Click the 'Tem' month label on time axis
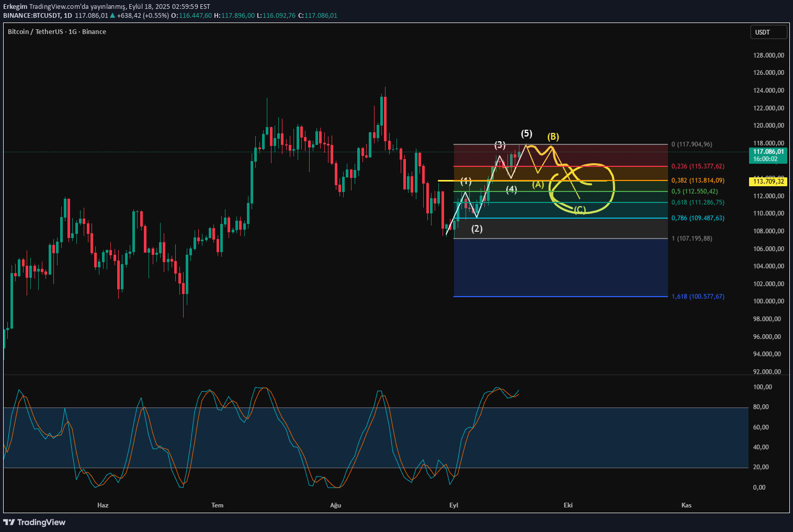The height and width of the screenshot is (532, 793). (x=217, y=505)
